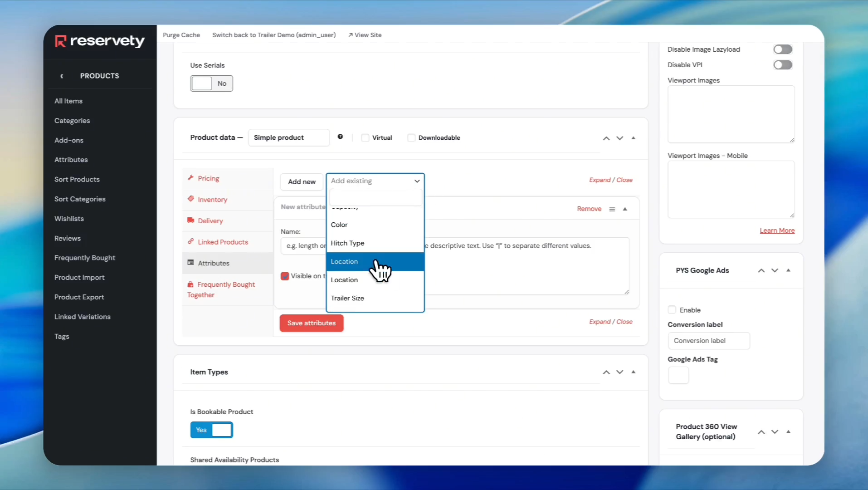Screen dimensions: 868x490
Task: Click the Attributes list icon
Action: pyautogui.click(x=190, y=263)
